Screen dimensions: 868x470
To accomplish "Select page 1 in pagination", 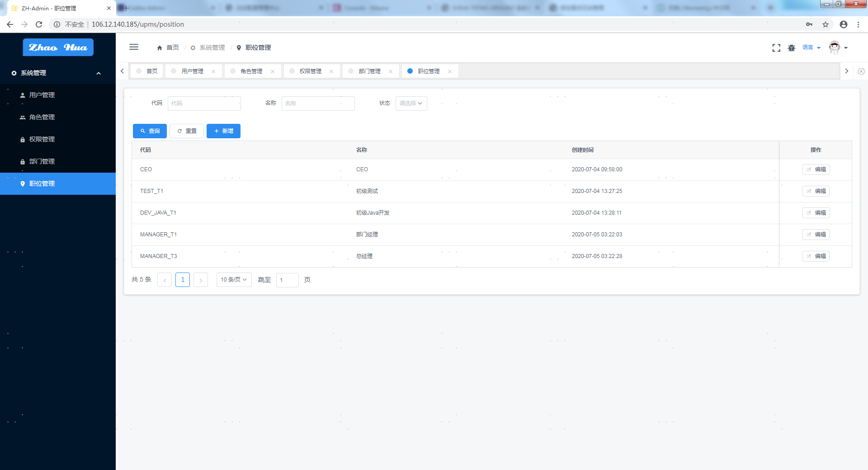I will coord(183,280).
